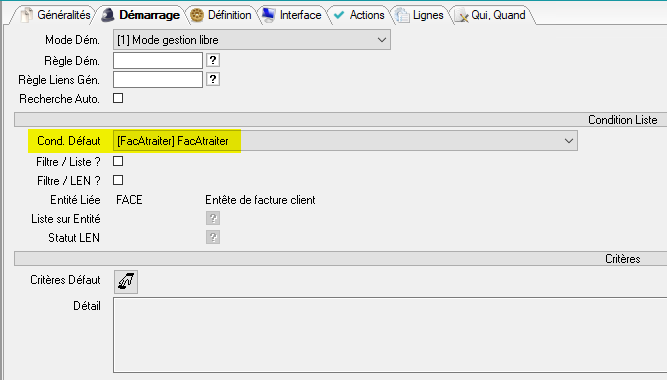Go to the Interface tab
The height and width of the screenshot is (380, 667).
click(x=292, y=15)
